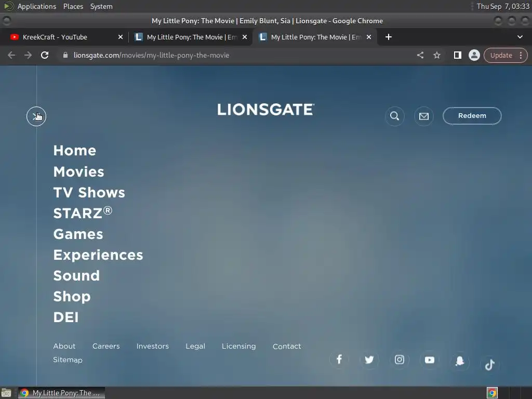Expand the tab search dropdown arrow
The image size is (532, 399).
[x=520, y=37]
